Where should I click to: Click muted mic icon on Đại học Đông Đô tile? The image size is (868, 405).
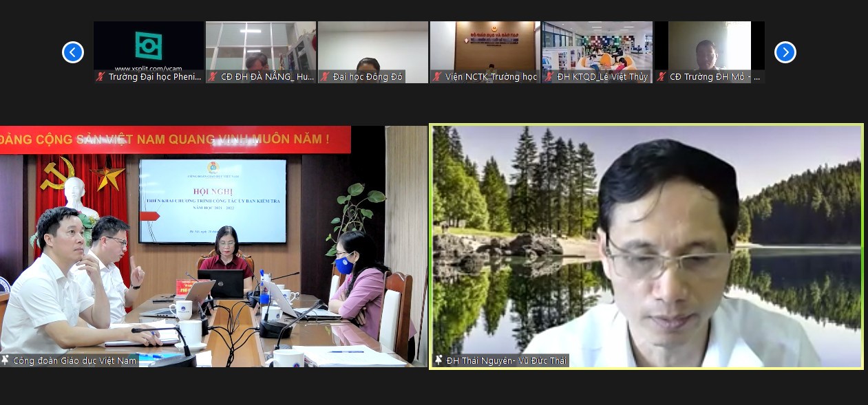tap(325, 77)
